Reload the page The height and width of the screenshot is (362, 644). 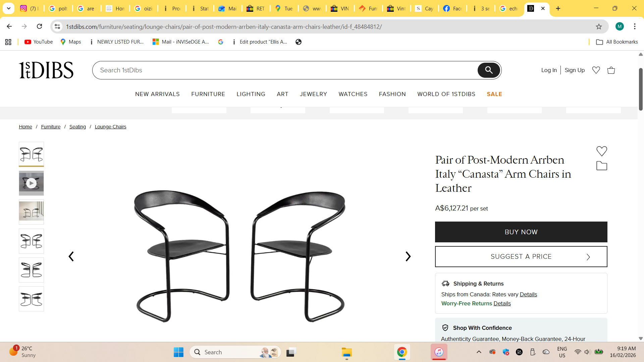point(39,26)
